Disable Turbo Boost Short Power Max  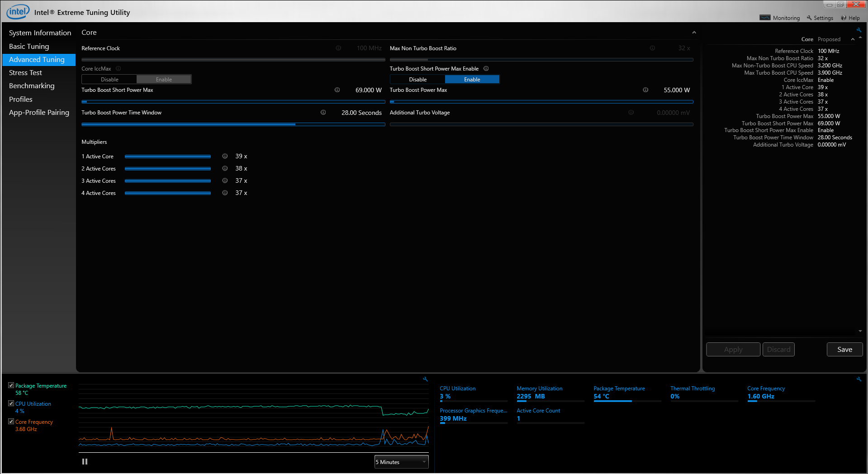417,80
